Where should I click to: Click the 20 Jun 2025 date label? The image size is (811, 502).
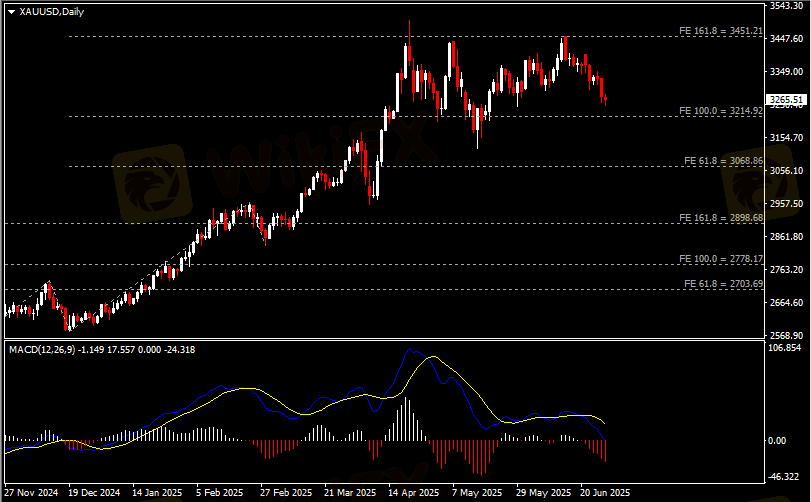coord(605,493)
